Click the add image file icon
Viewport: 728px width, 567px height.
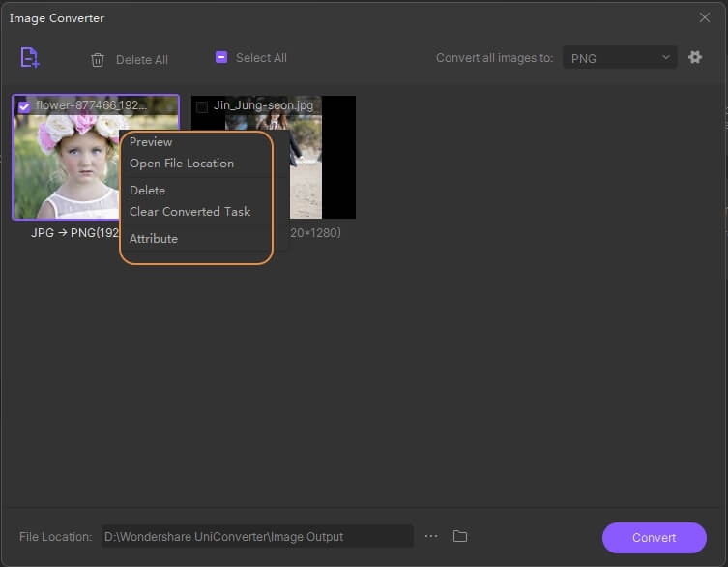click(x=30, y=58)
